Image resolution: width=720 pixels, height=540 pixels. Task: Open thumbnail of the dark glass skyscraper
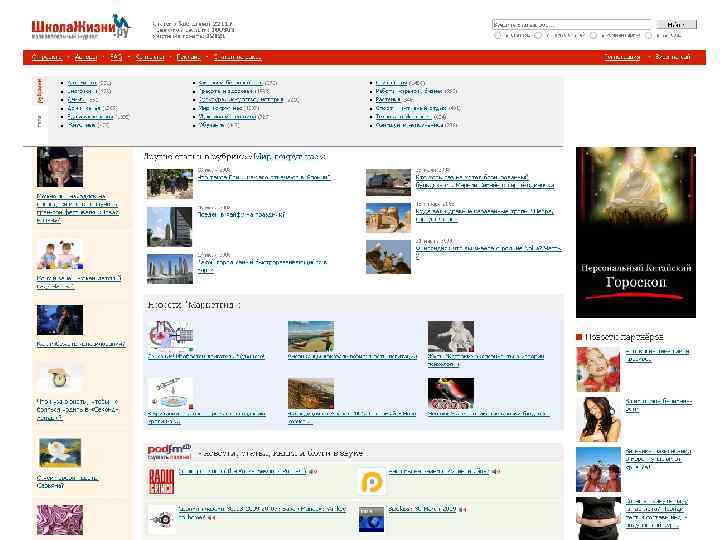tap(169, 227)
